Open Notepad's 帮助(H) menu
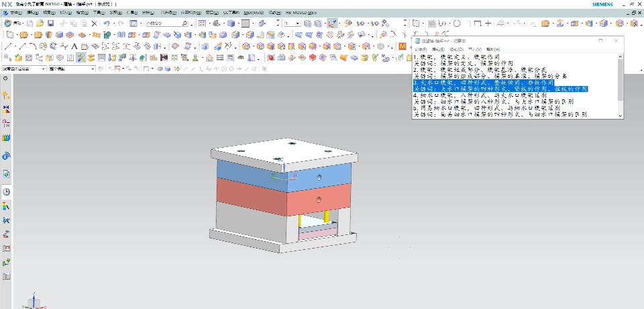 (493, 49)
